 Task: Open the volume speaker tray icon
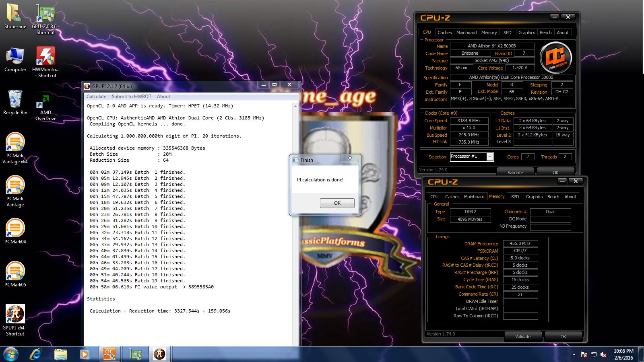603,354
